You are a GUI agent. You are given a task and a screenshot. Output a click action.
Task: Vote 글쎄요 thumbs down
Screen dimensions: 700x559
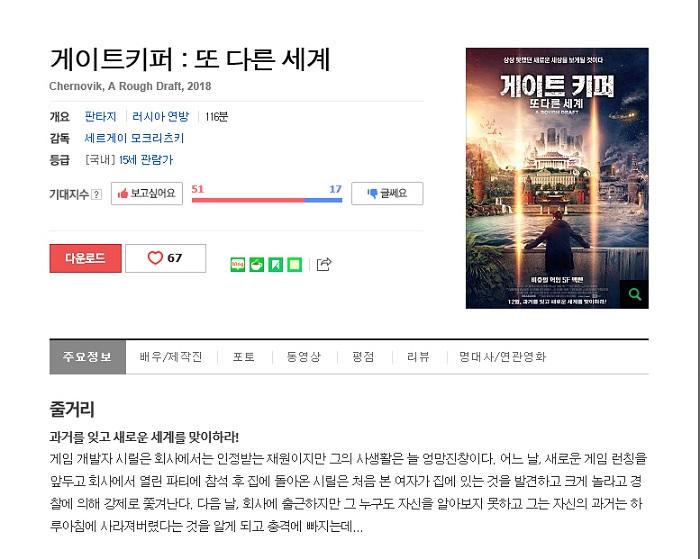coord(387,193)
